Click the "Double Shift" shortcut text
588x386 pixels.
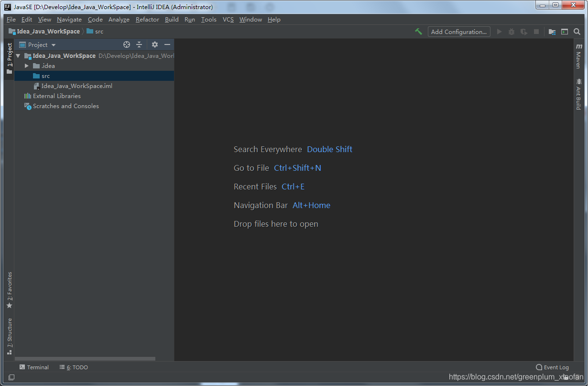click(329, 149)
